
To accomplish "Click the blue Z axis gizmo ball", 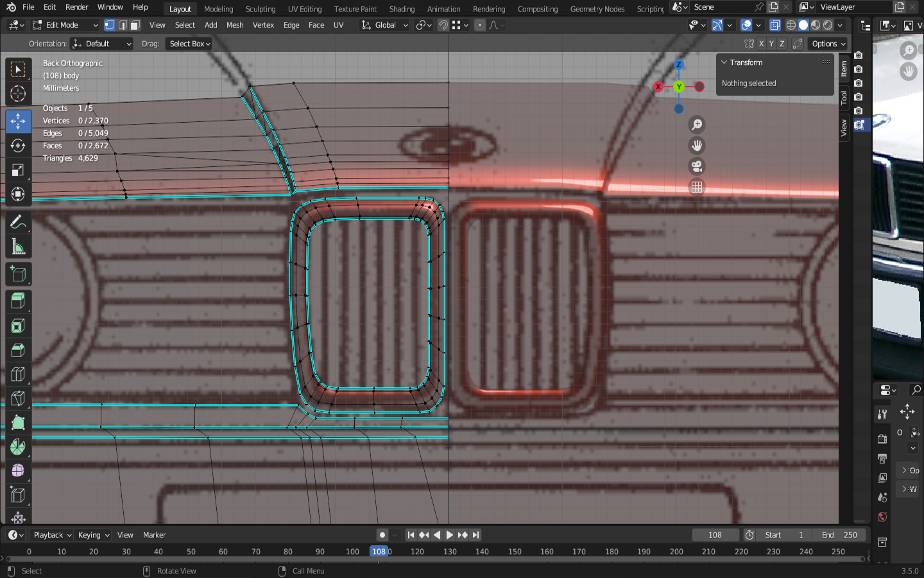I will click(x=678, y=65).
